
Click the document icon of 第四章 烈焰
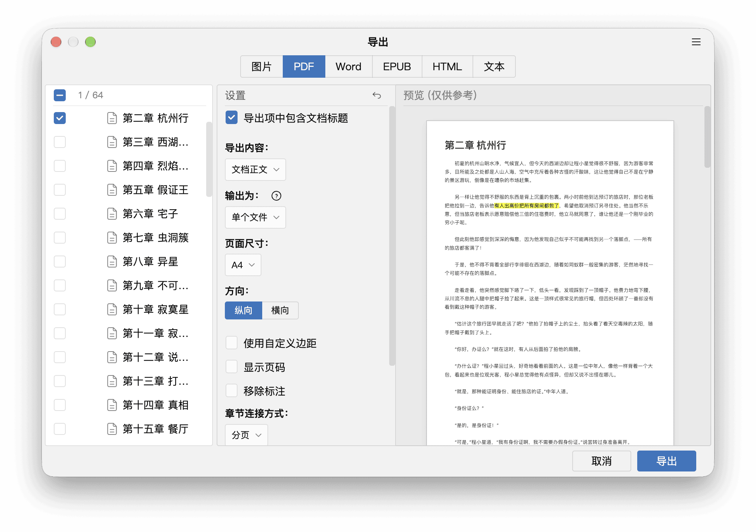112,166
